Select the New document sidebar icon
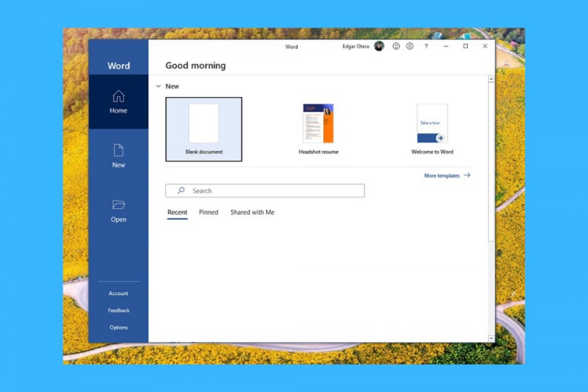 click(x=119, y=150)
